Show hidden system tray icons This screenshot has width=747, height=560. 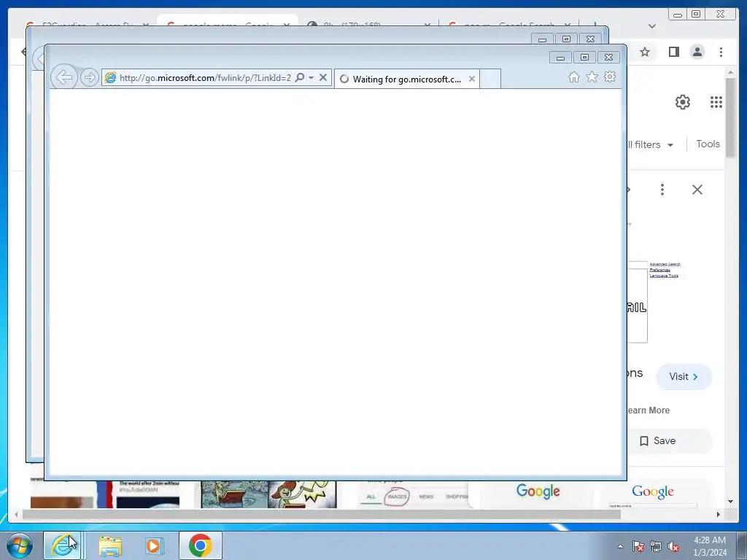620,547
